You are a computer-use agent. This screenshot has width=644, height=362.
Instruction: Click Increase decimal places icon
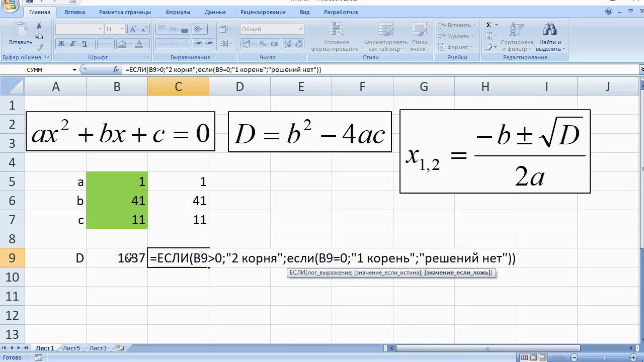click(287, 44)
